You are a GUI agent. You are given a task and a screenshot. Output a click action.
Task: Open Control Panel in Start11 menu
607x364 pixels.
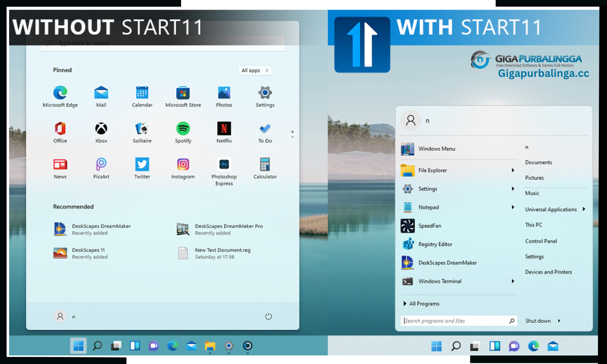click(541, 241)
